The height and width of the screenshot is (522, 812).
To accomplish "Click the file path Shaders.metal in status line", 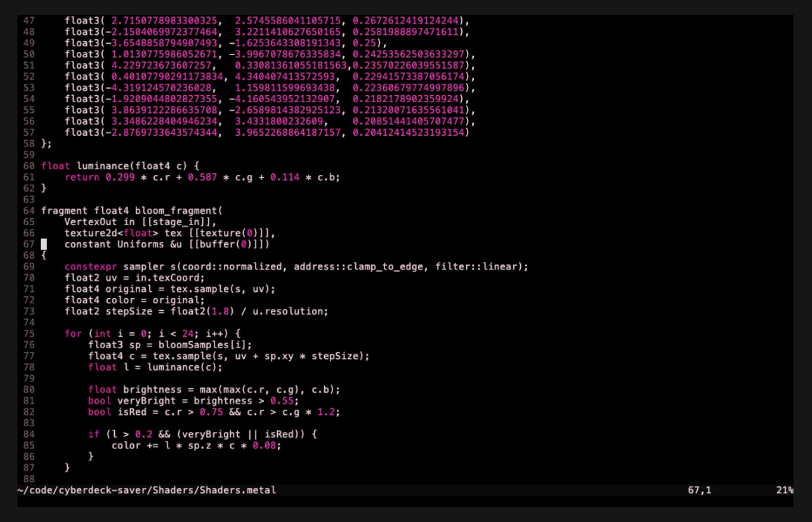I will point(147,490).
